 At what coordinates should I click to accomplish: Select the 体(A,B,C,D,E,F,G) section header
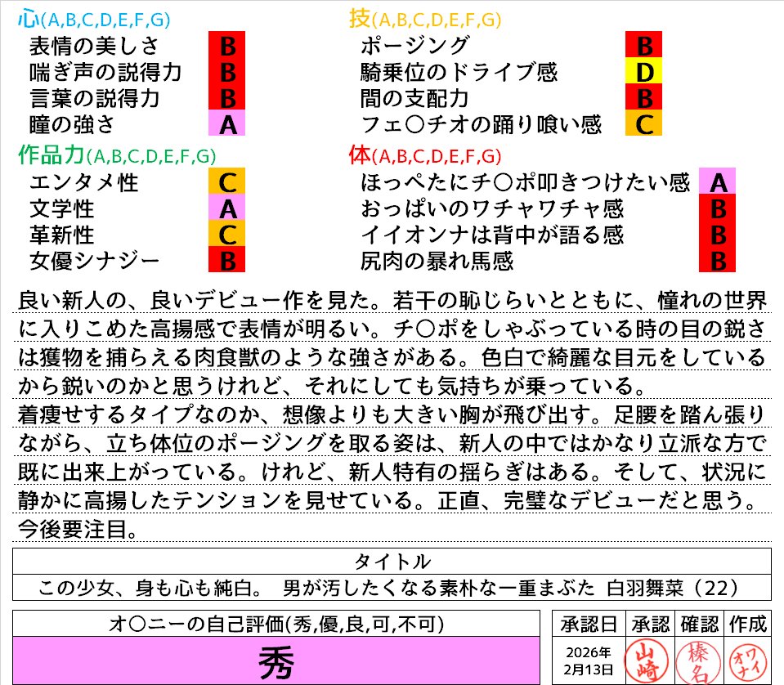click(x=425, y=155)
